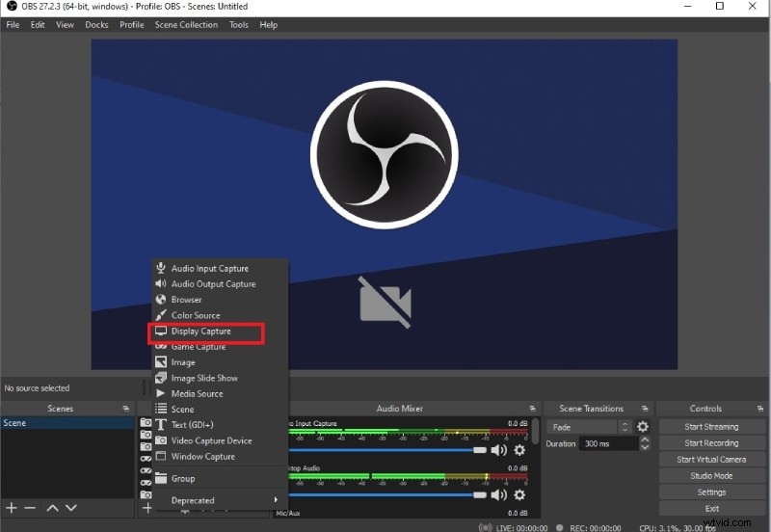Click the list icon for Scene source

click(x=161, y=409)
